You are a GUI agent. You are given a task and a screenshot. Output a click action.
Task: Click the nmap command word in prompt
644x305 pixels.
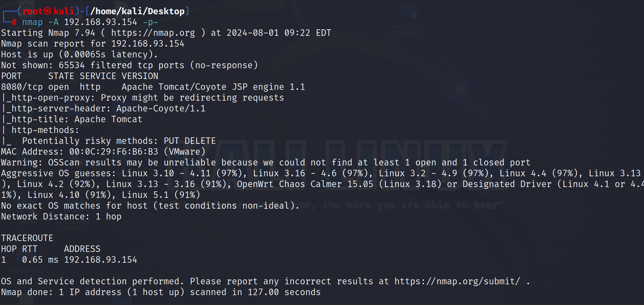click(32, 22)
